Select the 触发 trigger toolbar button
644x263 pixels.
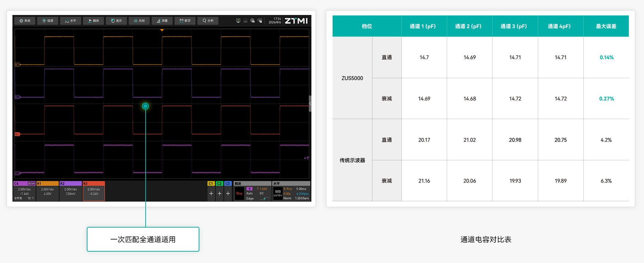click(x=93, y=21)
